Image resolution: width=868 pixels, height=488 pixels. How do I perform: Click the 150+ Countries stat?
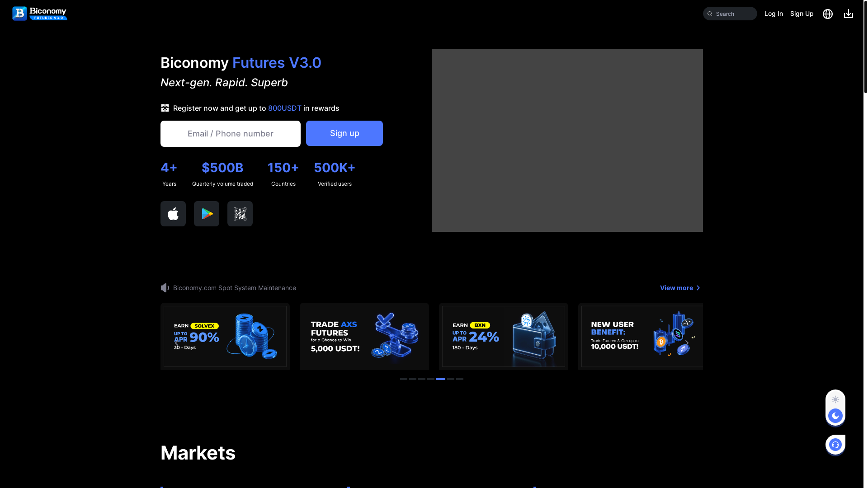[283, 174]
